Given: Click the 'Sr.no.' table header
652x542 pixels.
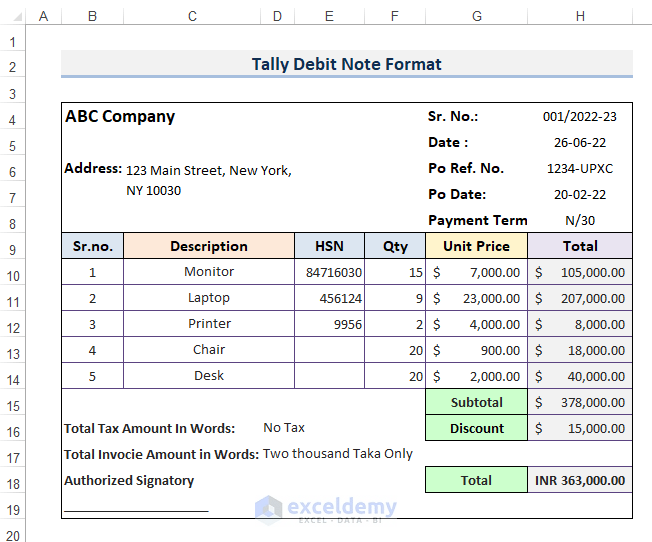Looking at the screenshot, I should (92, 246).
